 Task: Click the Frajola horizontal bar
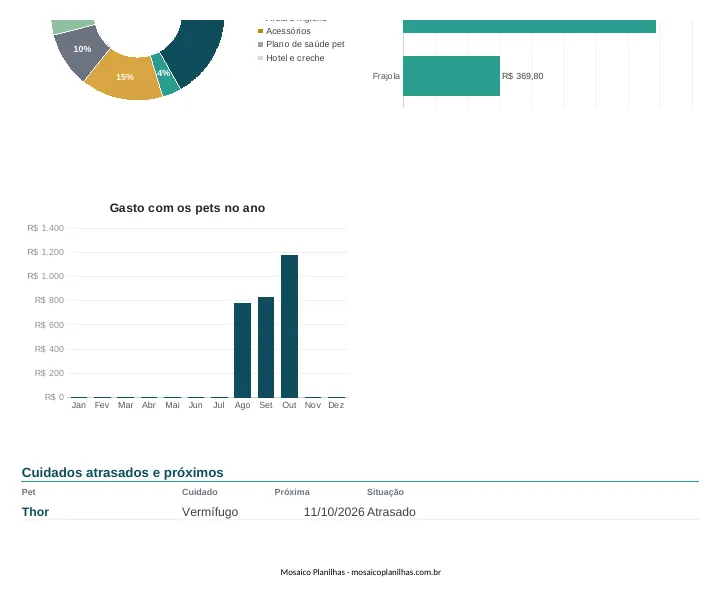pos(451,76)
